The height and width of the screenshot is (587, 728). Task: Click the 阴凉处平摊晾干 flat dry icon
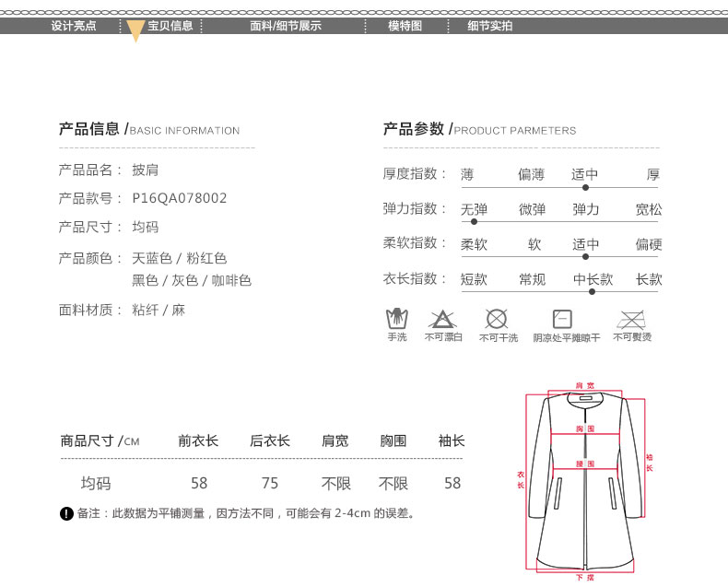tap(562, 320)
